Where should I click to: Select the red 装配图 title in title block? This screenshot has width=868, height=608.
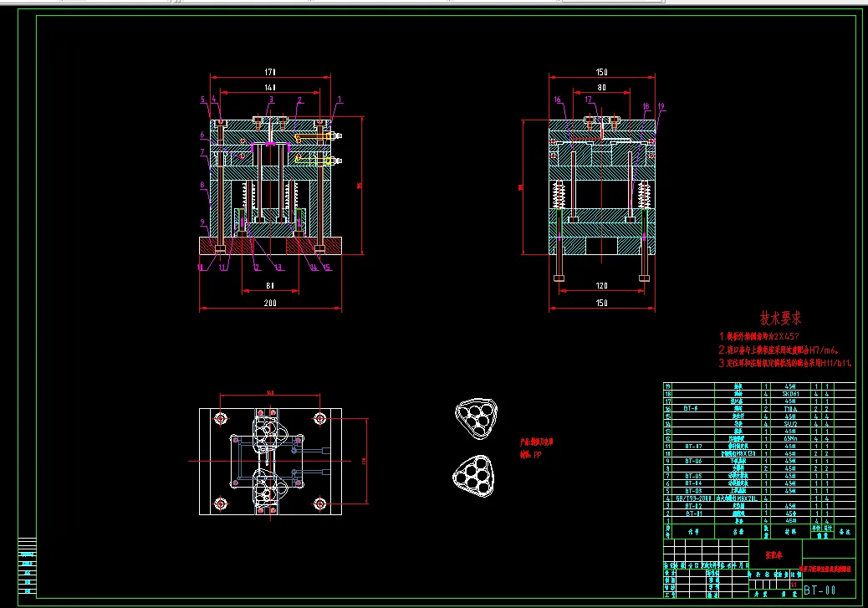point(774,554)
